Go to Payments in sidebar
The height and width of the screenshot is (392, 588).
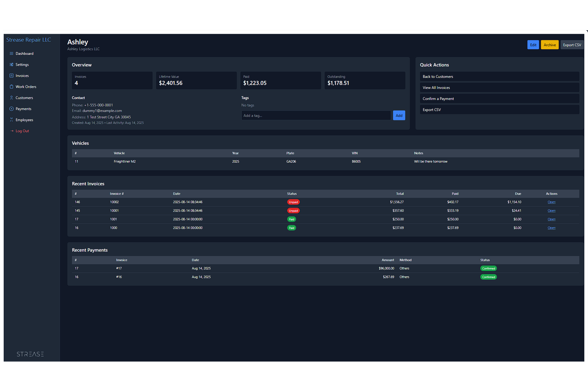tap(23, 109)
